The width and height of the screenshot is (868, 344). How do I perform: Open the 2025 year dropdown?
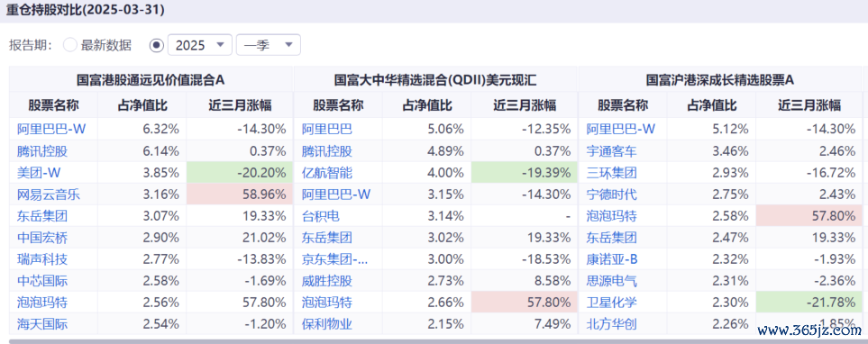(x=200, y=45)
